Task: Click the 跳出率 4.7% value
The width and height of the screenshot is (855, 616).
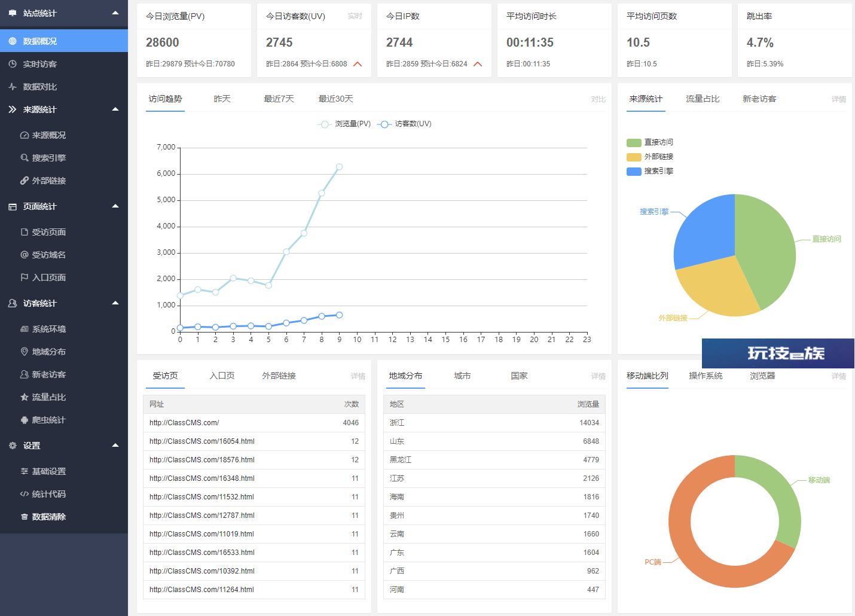Action: [760, 42]
